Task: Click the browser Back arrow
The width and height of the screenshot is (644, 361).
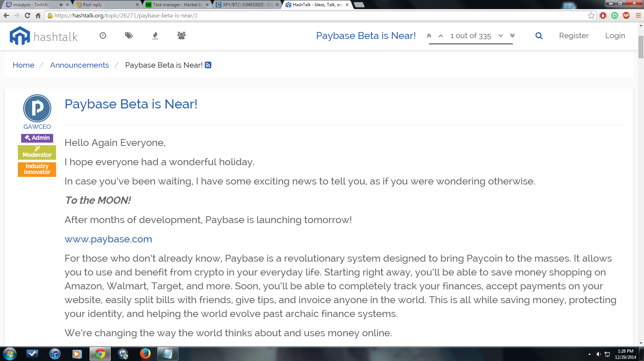Action: point(6,15)
